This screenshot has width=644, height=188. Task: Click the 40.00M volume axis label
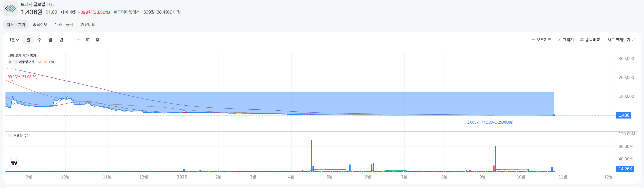click(x=626, y=159)
